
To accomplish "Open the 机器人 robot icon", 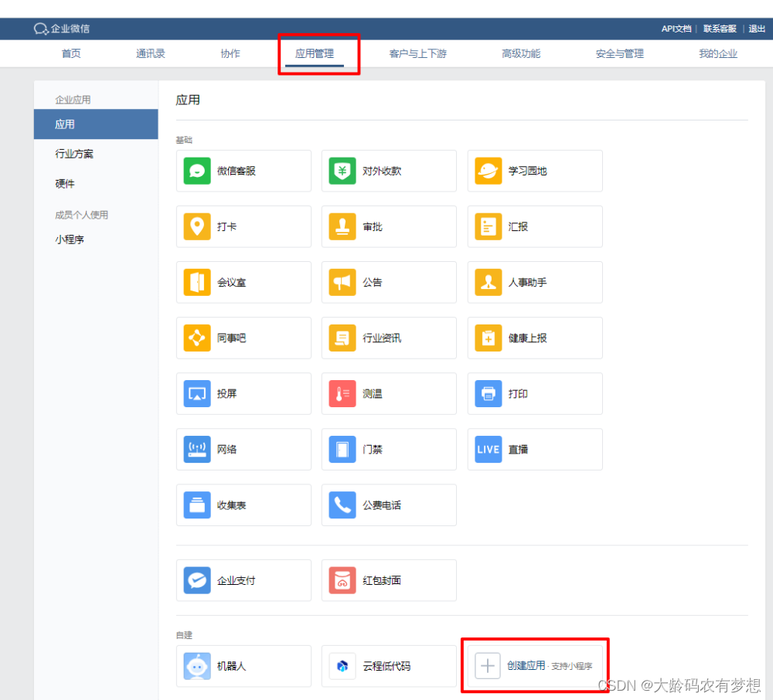I will (196, 665).
